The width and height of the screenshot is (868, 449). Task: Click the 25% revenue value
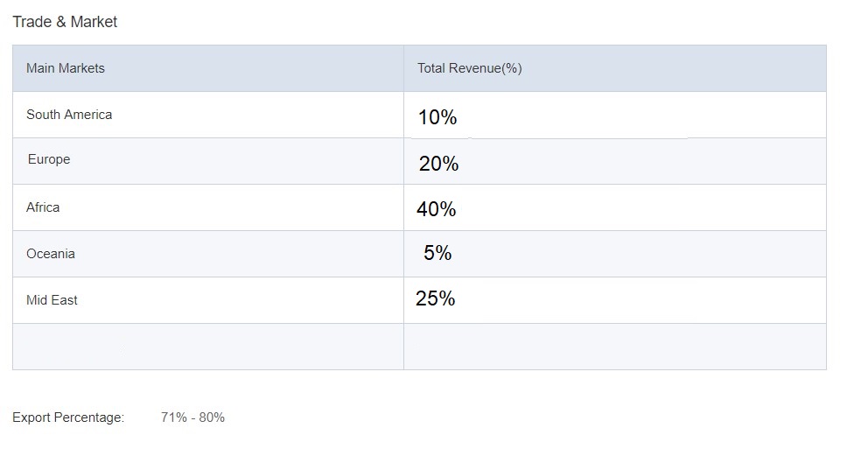436,298
